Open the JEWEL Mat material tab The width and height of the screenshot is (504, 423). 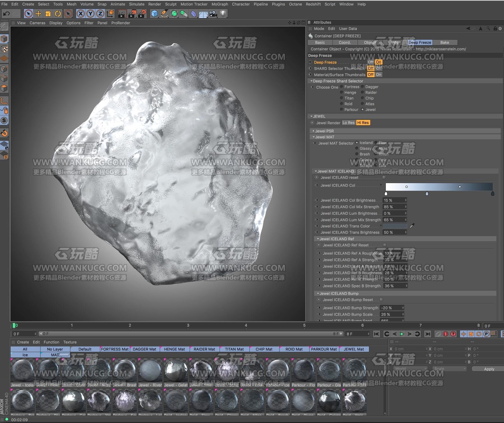coord(354,349)
